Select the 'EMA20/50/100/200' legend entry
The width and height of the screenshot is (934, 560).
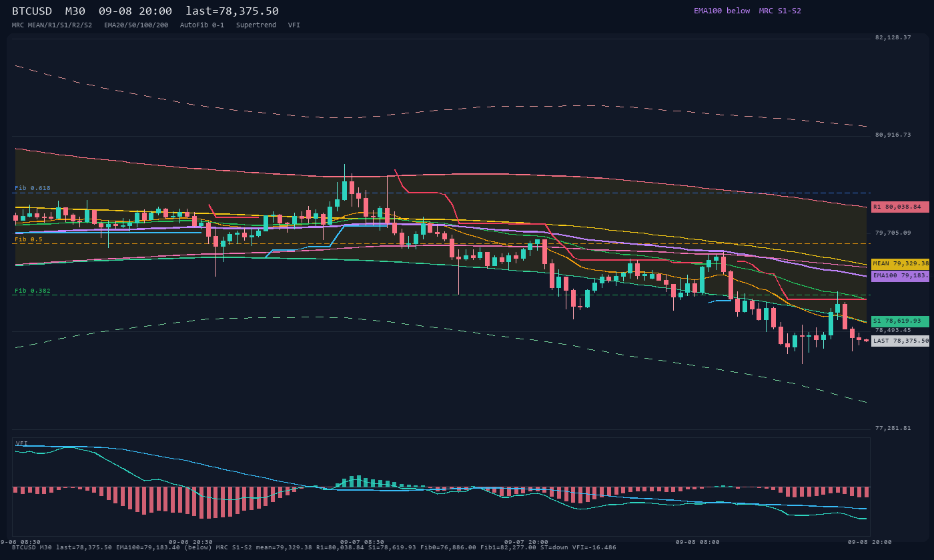136,25
